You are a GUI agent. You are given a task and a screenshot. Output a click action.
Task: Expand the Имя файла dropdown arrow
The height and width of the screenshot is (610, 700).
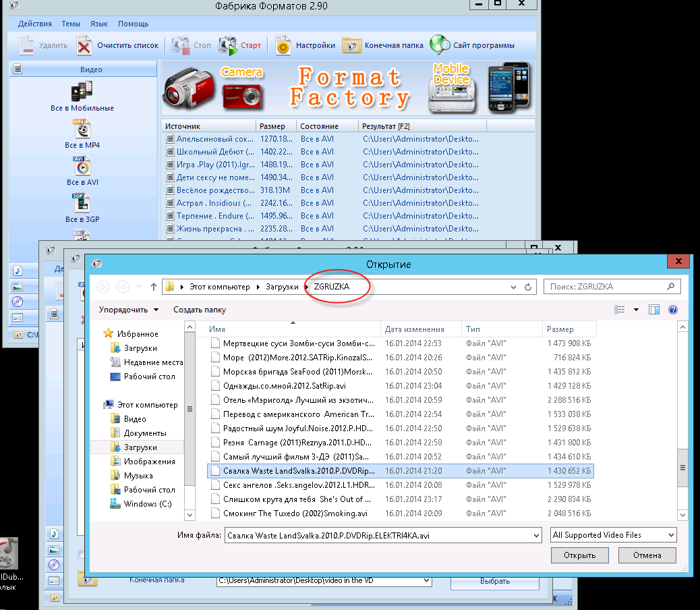coord(536,535)
